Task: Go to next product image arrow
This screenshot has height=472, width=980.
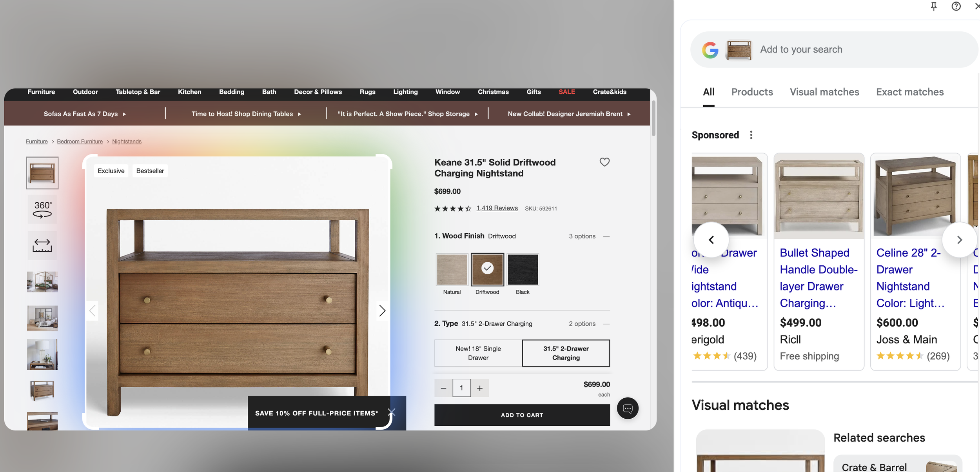Action: (382, 310)
